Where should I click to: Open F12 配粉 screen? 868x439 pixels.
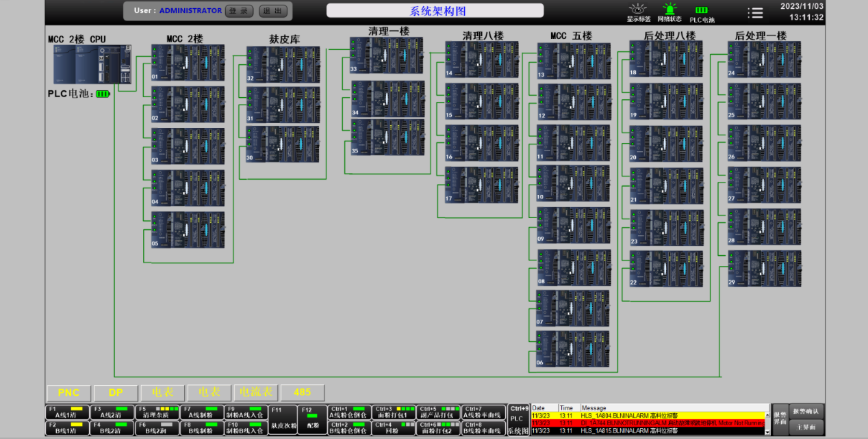tap(311, 419)
